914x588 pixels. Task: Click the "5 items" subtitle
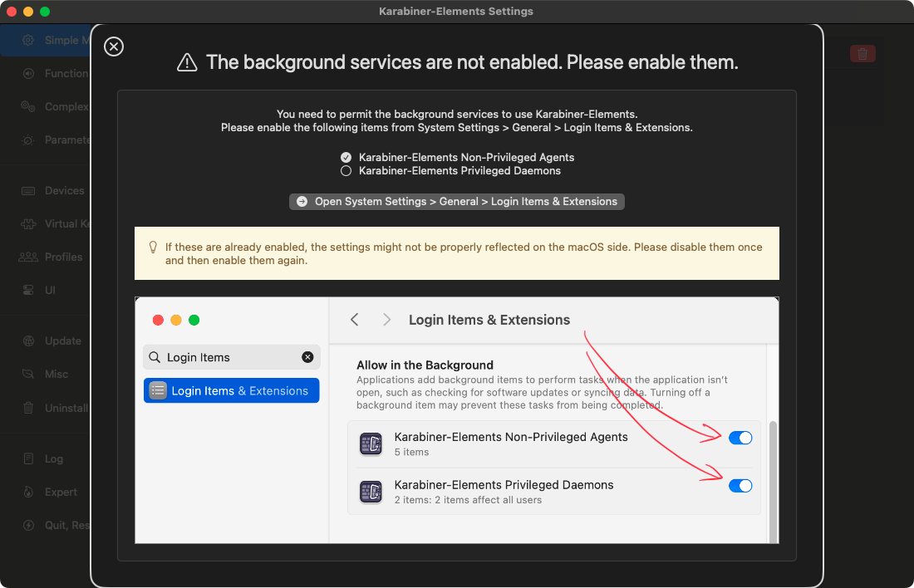[x=411, y=453]
